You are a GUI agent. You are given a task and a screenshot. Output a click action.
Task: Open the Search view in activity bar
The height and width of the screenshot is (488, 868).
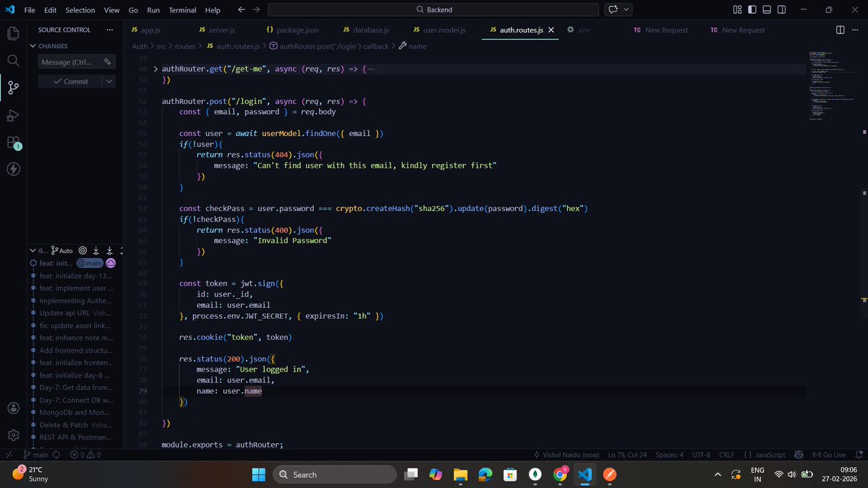(x=13, y=61)
